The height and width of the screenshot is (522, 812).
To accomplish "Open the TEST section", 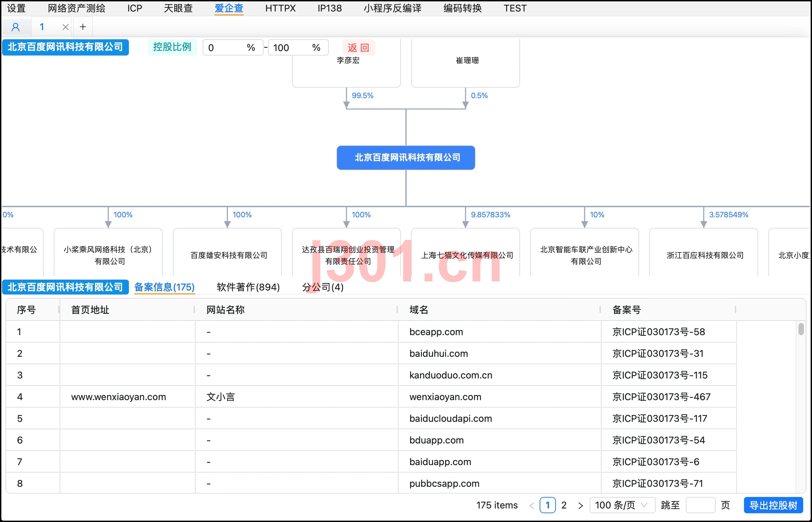I will pos(515,8).
